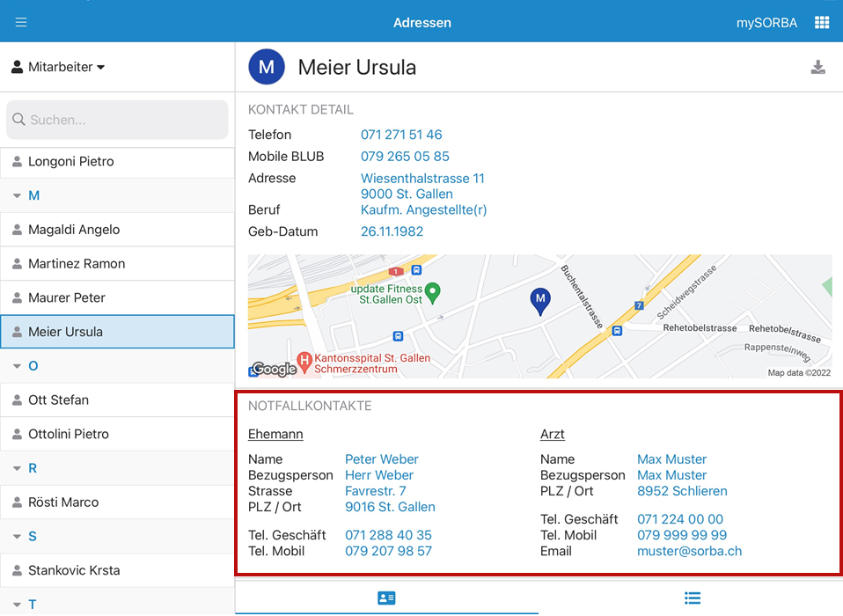The height and width of the screenshot is (616, 843).
Task: Collapse the R group section
Action: (18, 468)
